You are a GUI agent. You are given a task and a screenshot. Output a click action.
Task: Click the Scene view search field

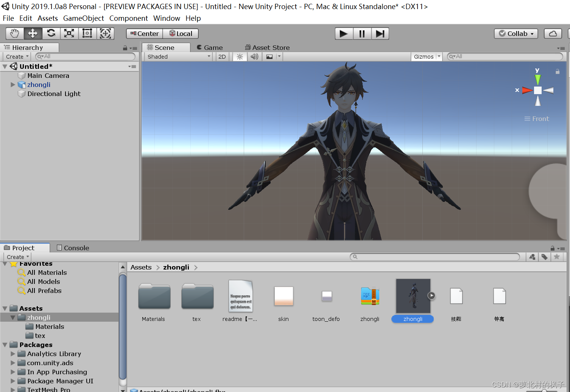click(505, 56)
